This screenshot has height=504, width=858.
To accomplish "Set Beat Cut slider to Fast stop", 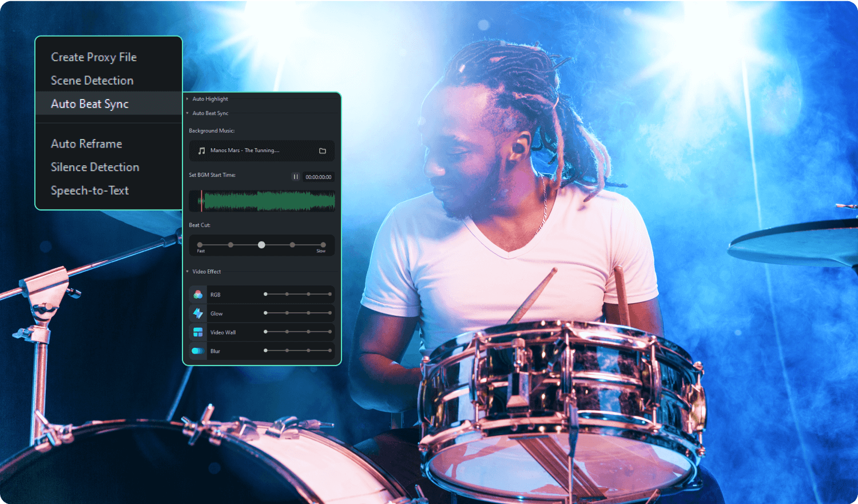I will [x=200, y=245].
